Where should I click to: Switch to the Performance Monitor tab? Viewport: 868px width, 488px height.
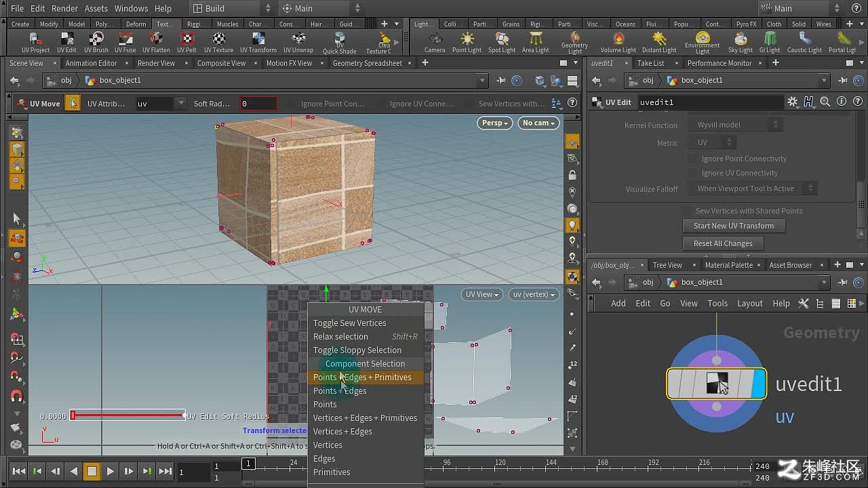pyautogui.click(x=719, y=63)
